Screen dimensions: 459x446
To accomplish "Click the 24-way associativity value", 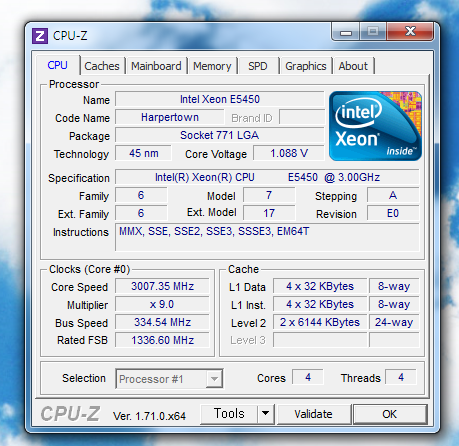I will point(394,322).
